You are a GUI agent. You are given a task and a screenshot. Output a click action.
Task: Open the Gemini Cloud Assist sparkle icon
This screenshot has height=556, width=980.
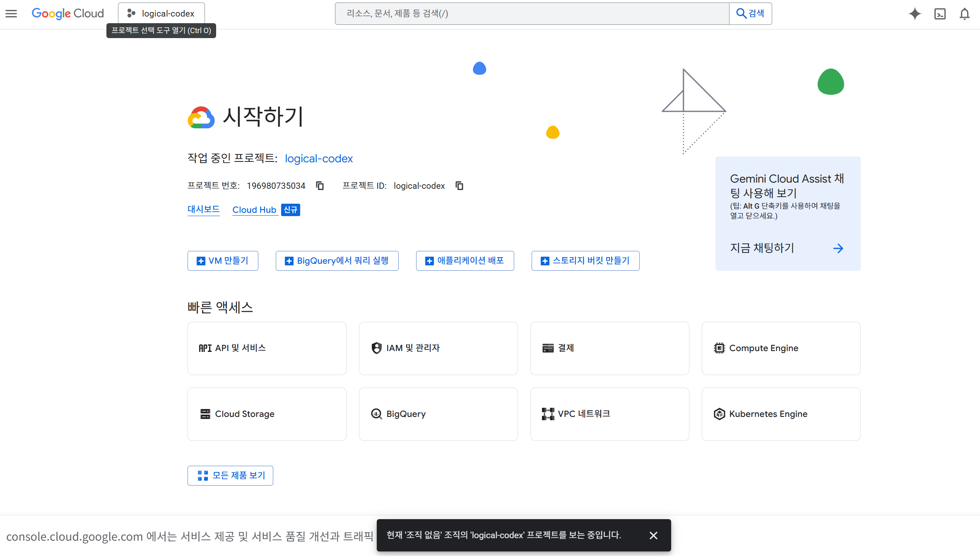click(x=915, y=14)
